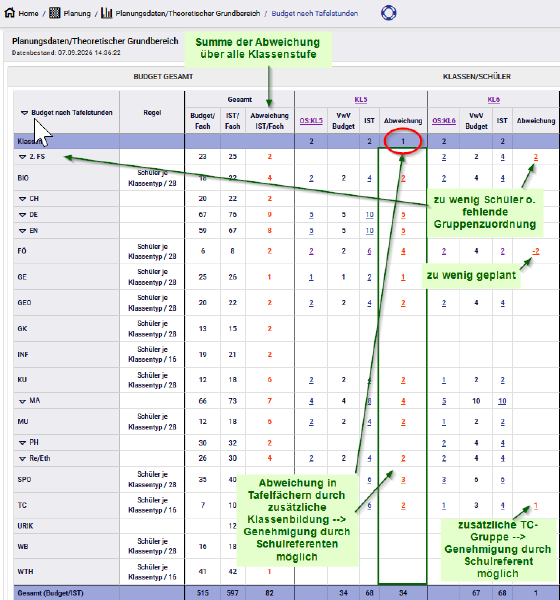
Task: Click MA row KL6 IST value 10
Action: click(x=502, y=401)
